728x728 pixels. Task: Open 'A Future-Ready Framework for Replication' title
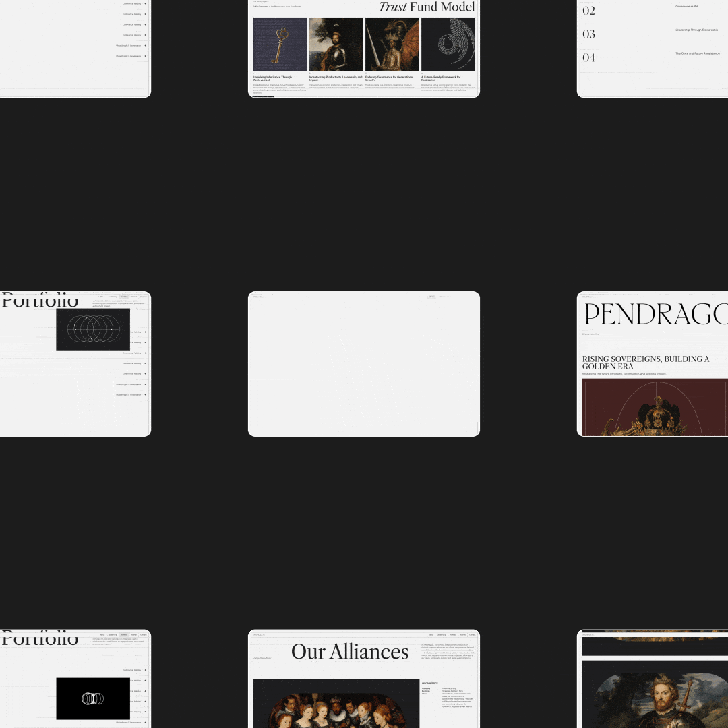point(441,78)
